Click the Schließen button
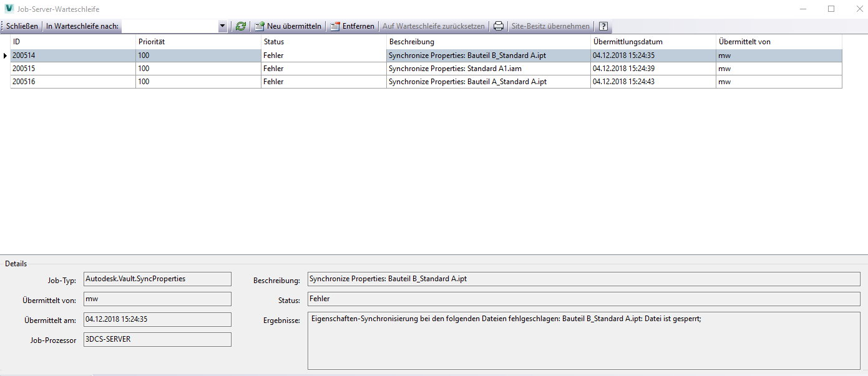The image size is (868, 376). 21,26
